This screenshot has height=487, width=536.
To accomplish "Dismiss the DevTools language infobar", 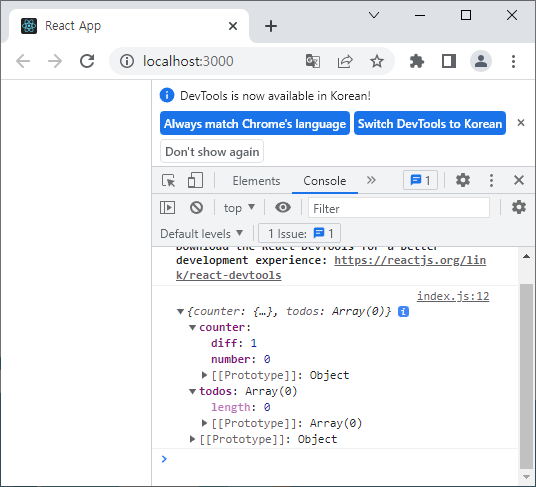I will point(521,123).
